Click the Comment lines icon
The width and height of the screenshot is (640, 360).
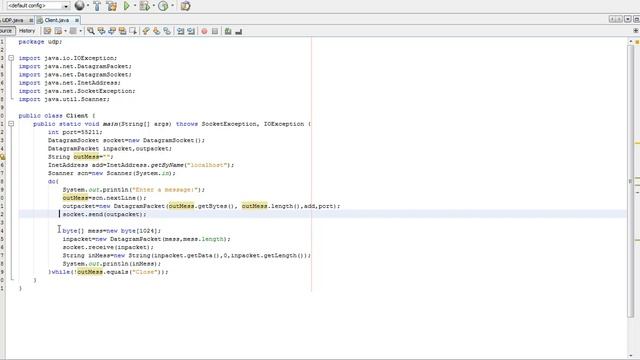point(228,31)
